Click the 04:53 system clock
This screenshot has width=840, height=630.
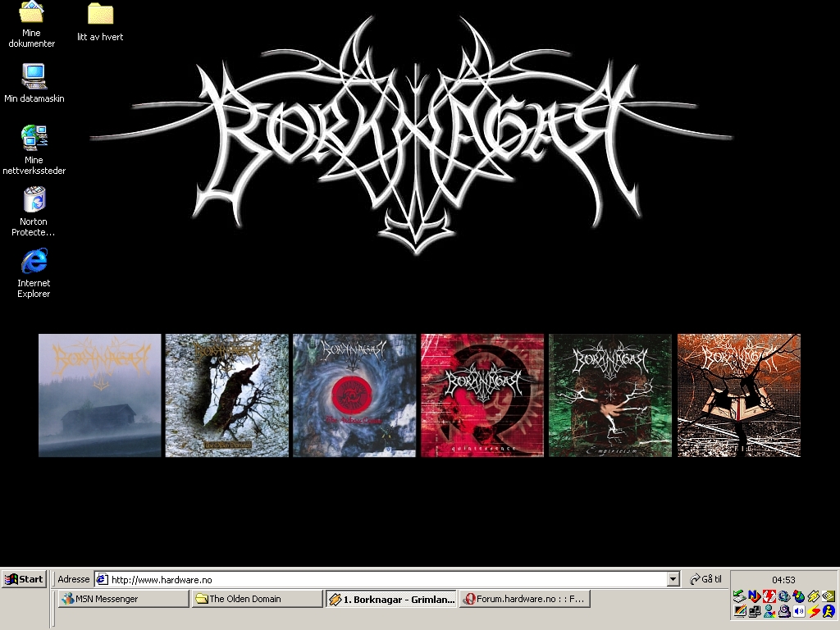coord(783,580)
